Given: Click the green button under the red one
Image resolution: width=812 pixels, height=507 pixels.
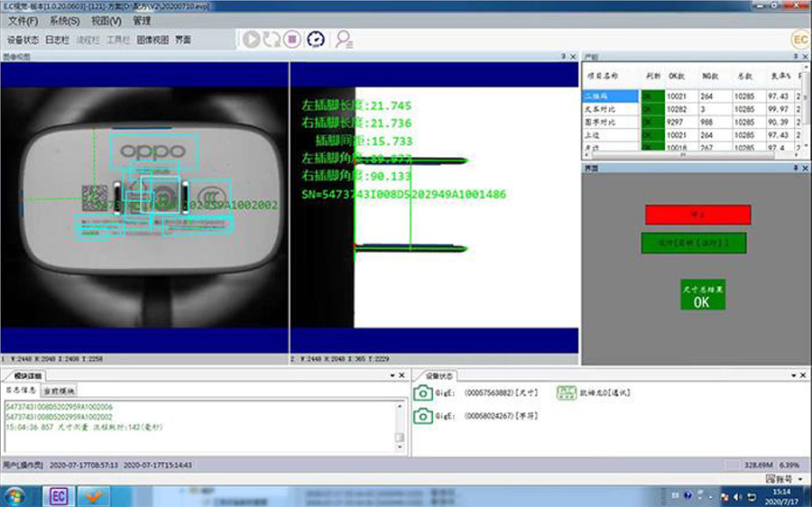Looking at the screenshot, I should pos(694,243).
